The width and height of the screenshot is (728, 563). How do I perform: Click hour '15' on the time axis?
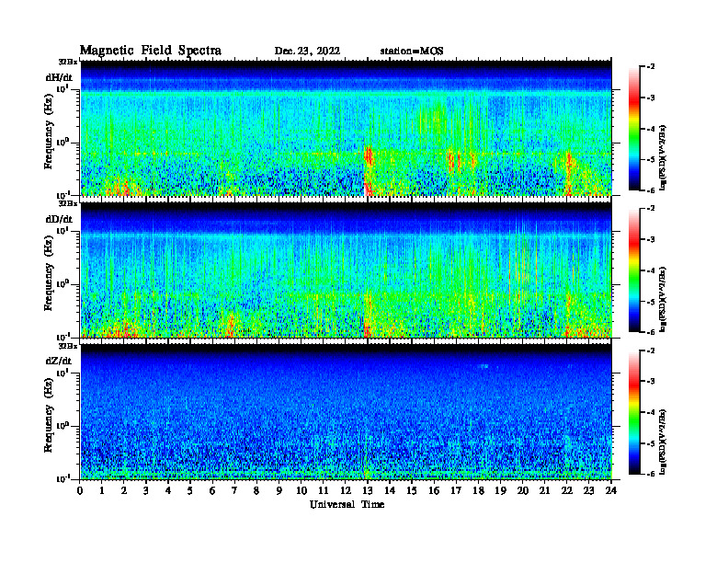(x=412, y=490)
